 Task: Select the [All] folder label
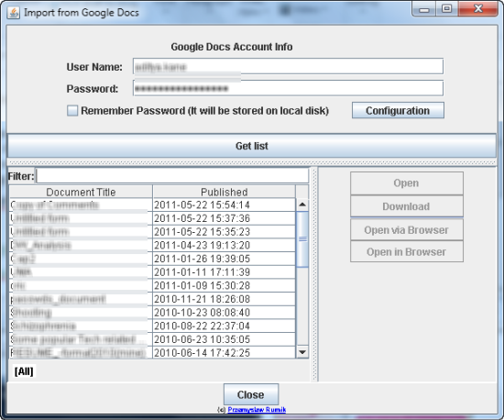[x=24, y=371]
